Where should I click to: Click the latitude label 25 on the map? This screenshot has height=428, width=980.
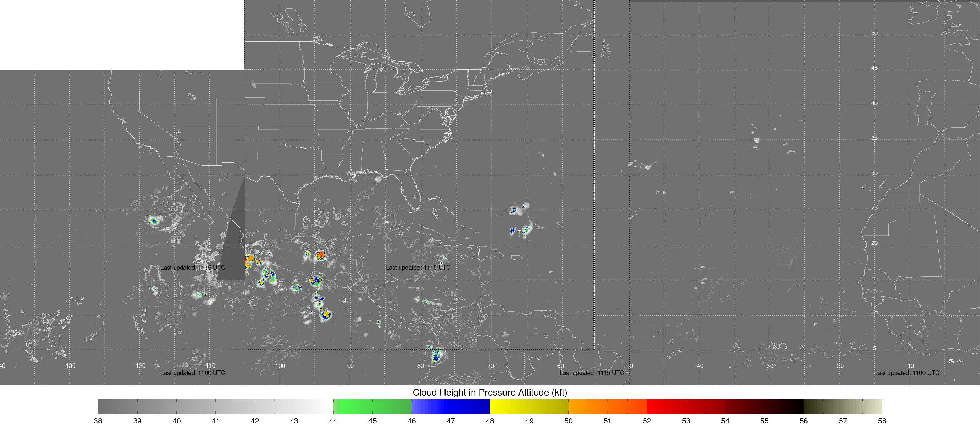(874, 208)
